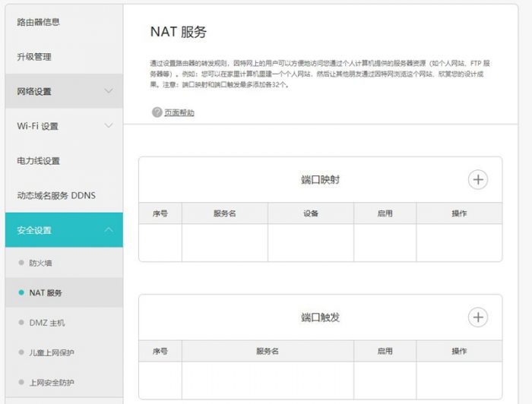Expand the Wi-Fi 设置 chevron arrow
Screen dimensions: 532x404
109,126
